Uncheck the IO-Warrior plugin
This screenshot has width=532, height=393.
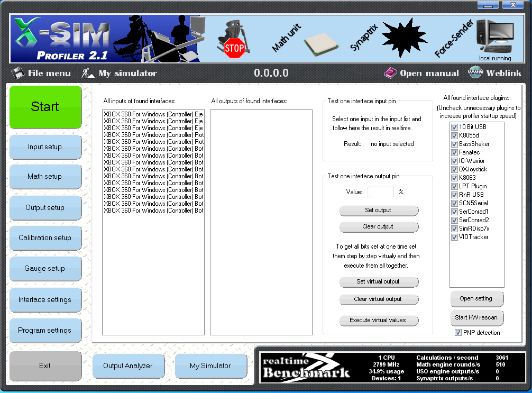pyautogui.click(x=454, y=161)
